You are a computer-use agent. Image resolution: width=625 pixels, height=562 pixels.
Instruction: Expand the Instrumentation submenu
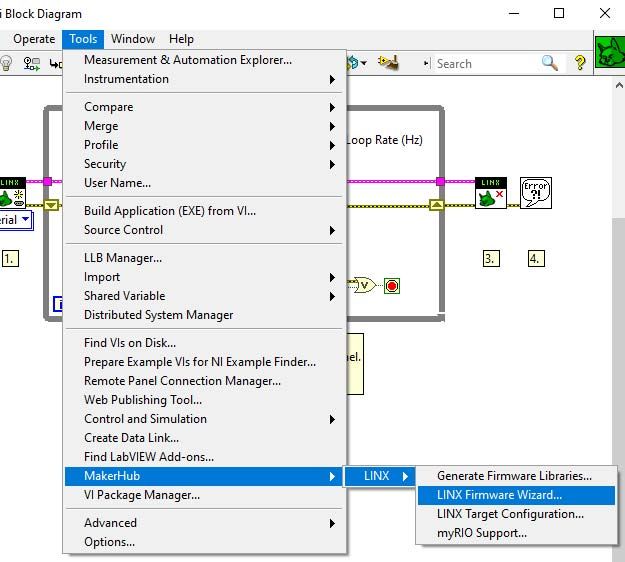[x=204, y=79]
